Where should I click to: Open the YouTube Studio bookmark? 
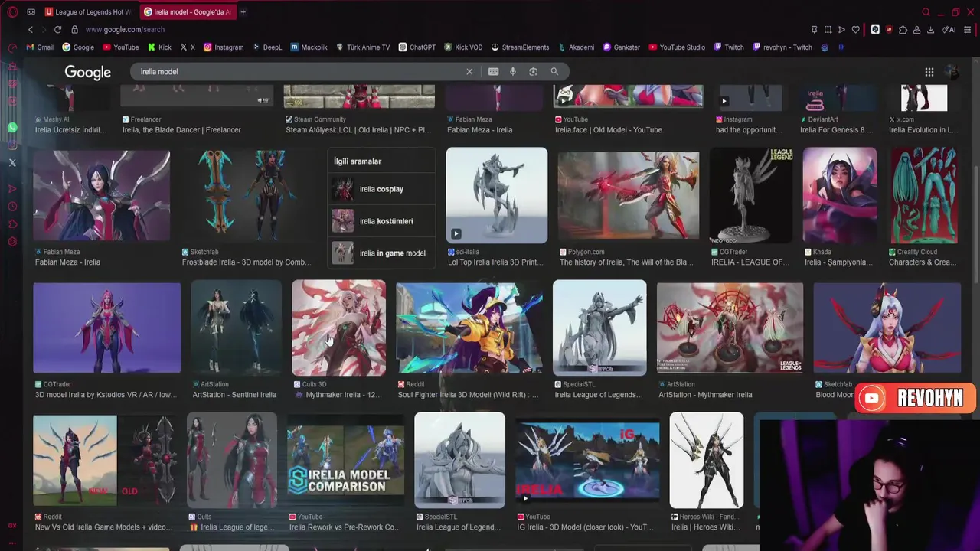pos(677,47)
